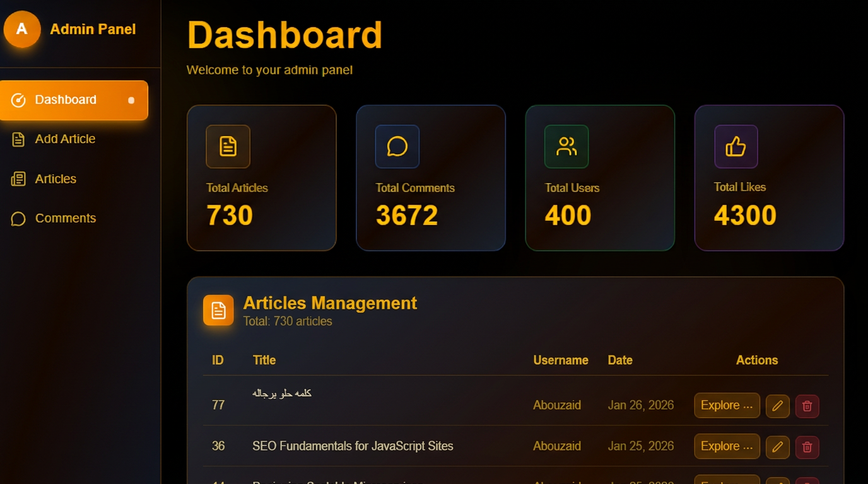Open Dashboard in the sidebar
Viewport: 868px width, 484px height.
(74, 100)
